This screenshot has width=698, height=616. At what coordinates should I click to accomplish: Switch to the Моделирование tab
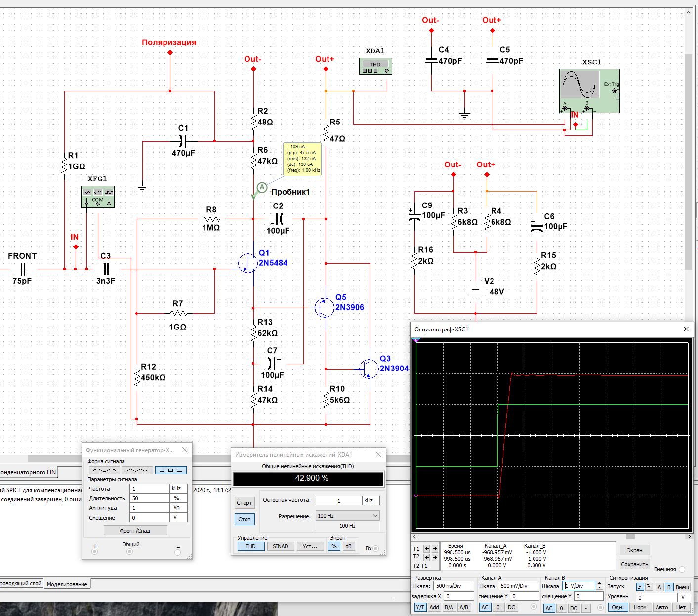(67, 584)
